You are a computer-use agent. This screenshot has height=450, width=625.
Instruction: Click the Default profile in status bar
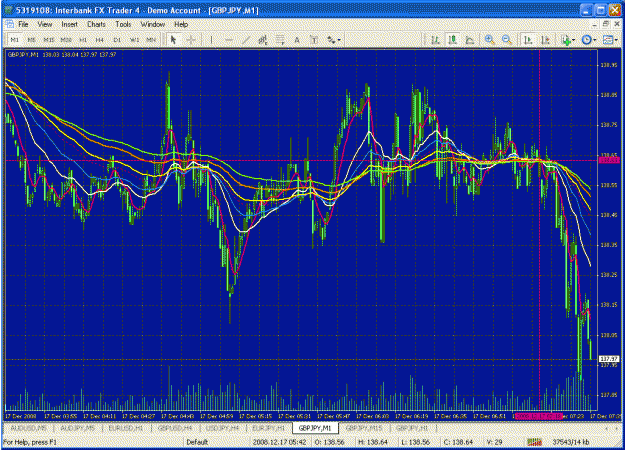197,442
